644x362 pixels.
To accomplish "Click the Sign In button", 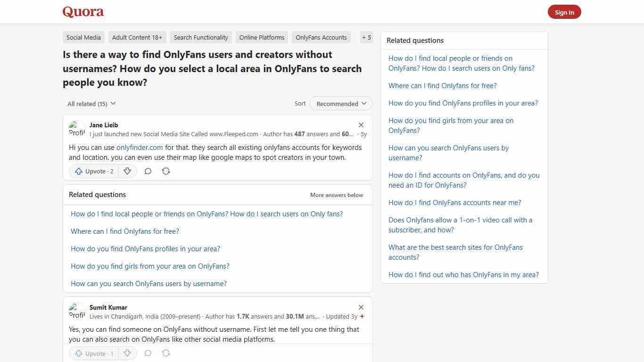I will pyautogui.click(x=564, y=12).
